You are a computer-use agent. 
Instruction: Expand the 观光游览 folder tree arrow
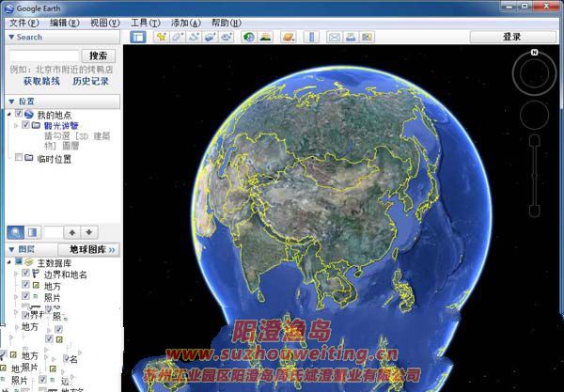[17, 125]
